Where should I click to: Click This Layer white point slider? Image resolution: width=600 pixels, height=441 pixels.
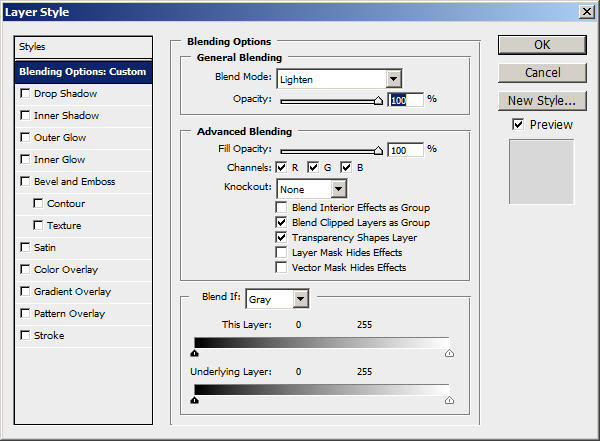click(x=449, y=353)
